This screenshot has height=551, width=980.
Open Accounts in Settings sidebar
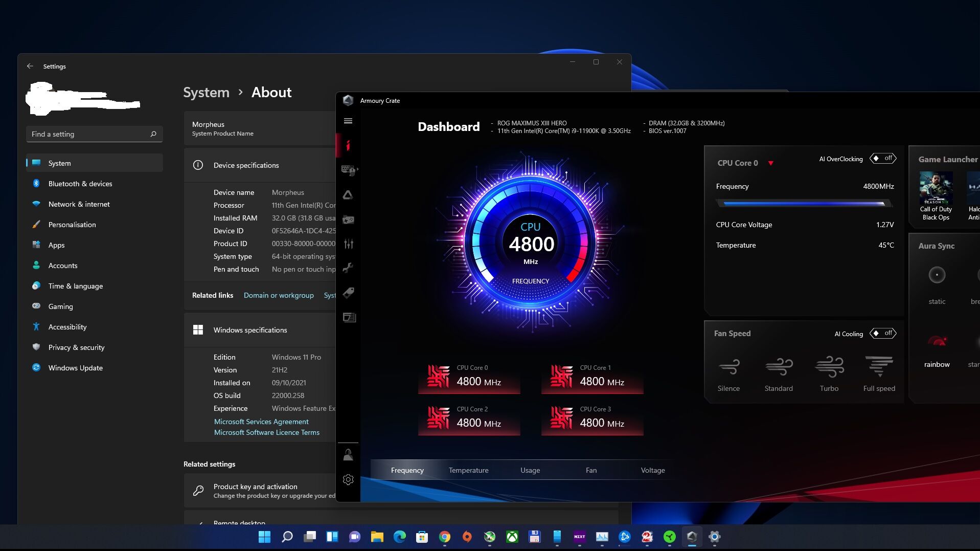[95, 266]
